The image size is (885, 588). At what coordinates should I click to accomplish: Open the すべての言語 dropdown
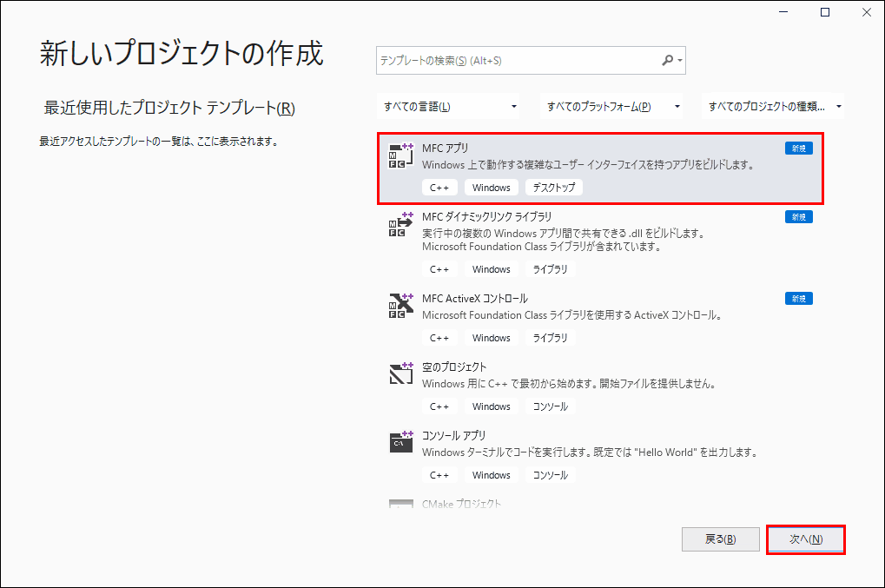click(448, 107)
